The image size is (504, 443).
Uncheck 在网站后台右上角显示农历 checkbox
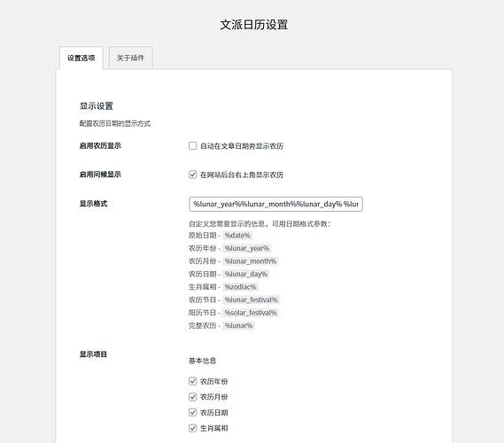pyautogui.click(x=192, y=175)
